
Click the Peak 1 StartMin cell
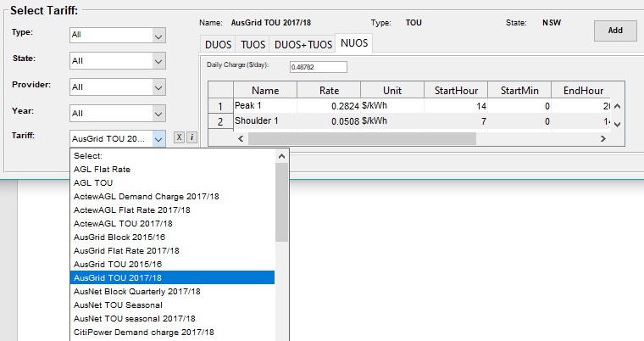pyautogui.click(x=519, y=106)
